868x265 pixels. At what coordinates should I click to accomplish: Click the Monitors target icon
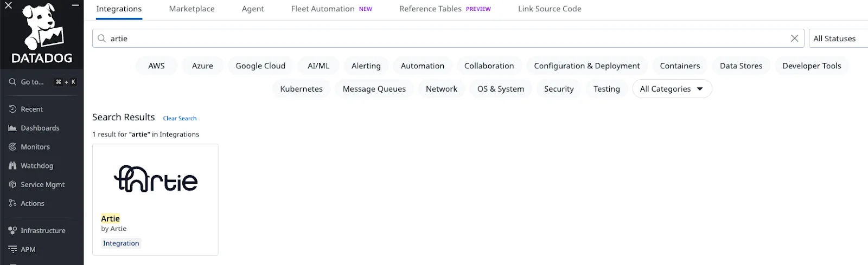coord(12,147)
